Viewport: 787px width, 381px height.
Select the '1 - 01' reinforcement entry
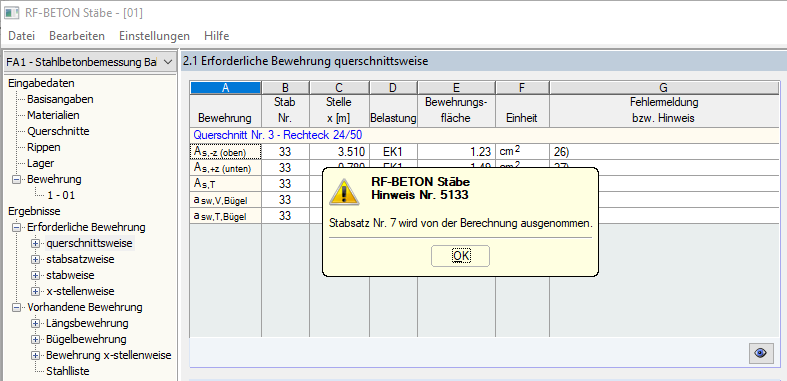click(60, 196)
